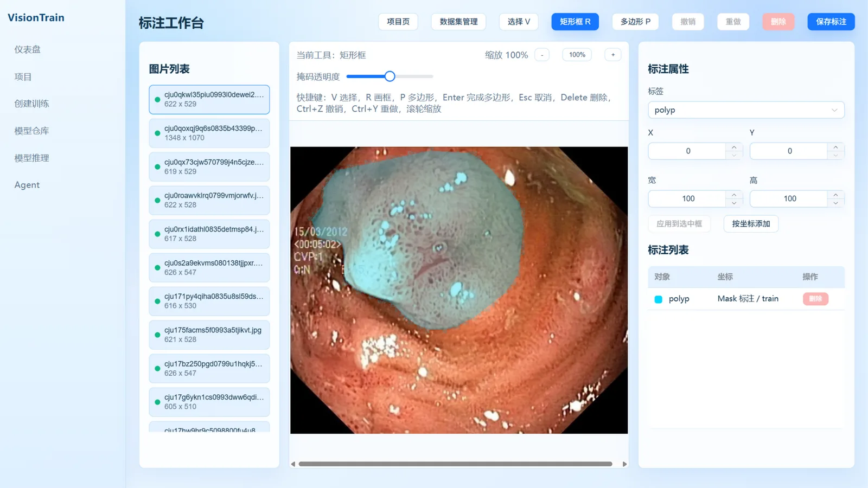
Task: Click the 保存标注 button
Action: 831,22
